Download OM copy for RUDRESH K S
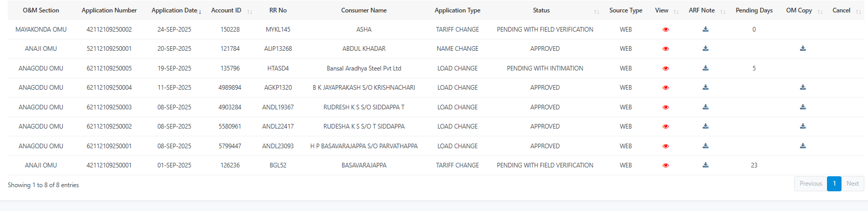 [x=803, y=107]
